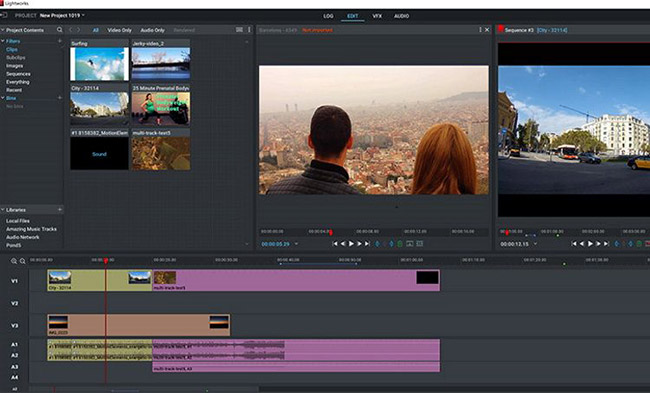Play the source viewer clip
The width and height of the screenshot is (650, 393).
pyautogui.click(x=351, y=244)
